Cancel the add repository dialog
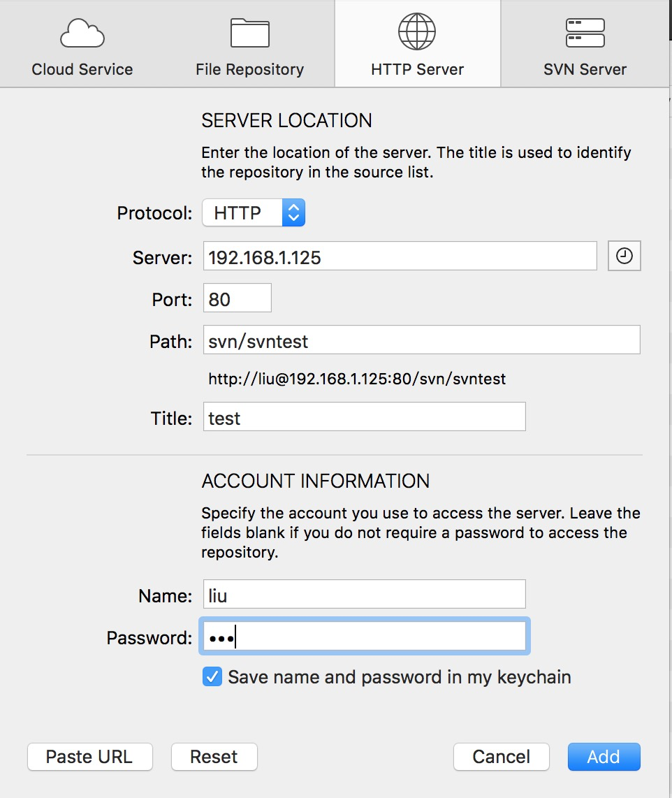 501,757
